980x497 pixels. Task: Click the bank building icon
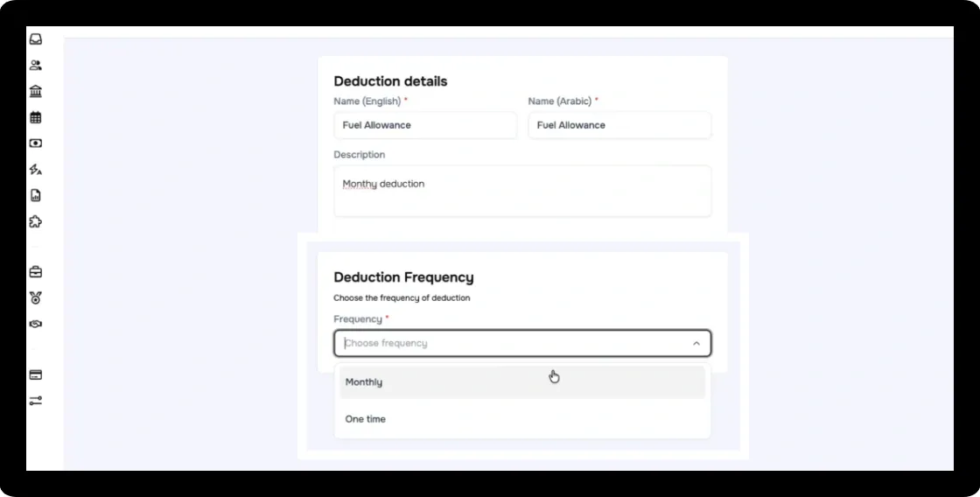point(36,91)
